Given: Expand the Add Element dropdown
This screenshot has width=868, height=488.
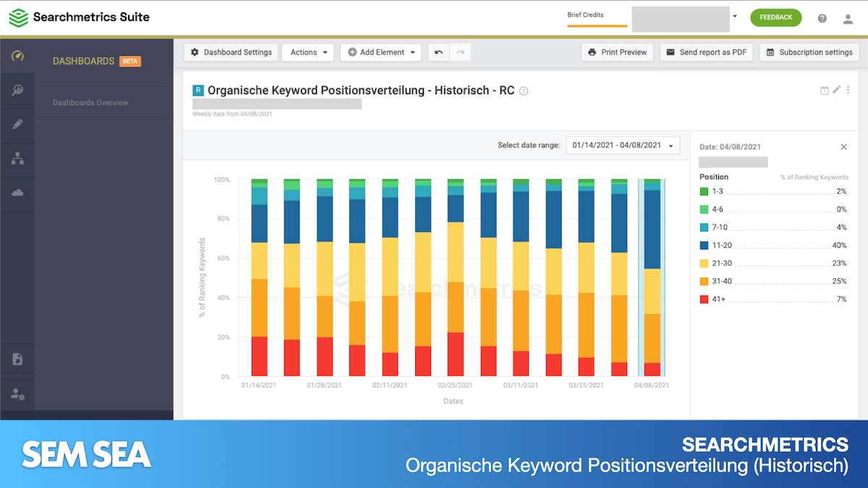Looking at the screenshot, I should point(381,52).
